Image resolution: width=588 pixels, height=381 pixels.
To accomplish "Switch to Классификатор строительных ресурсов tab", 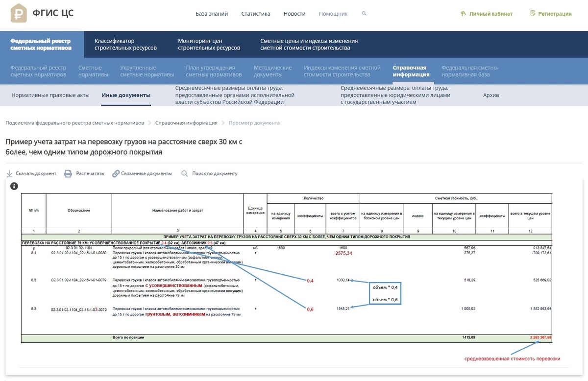I will (125, 45).
